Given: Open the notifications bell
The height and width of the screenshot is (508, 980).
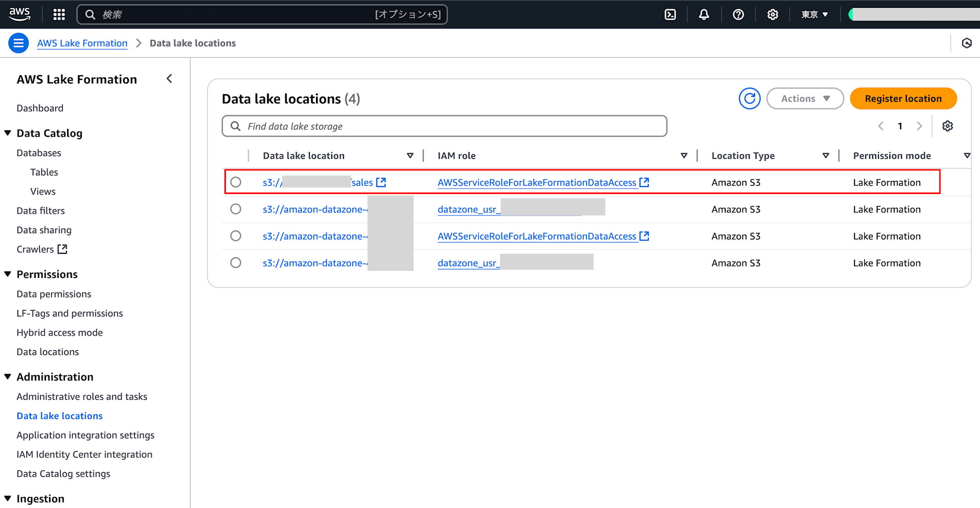Looking at the screenshot, I should pos(704,15).
